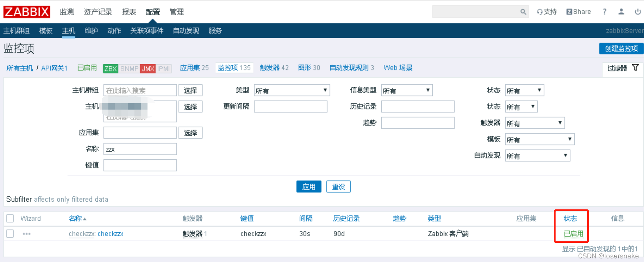Click the search magnifier icon
The width and height of the screenshot is (644, 262).
pyautogui.click(x=523, y=12)
